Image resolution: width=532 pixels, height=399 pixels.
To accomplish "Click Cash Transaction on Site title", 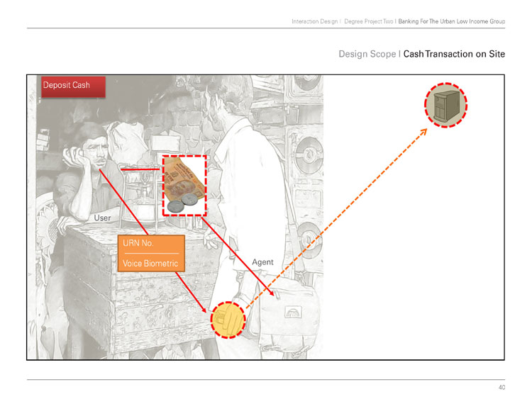I will [454, 55].
